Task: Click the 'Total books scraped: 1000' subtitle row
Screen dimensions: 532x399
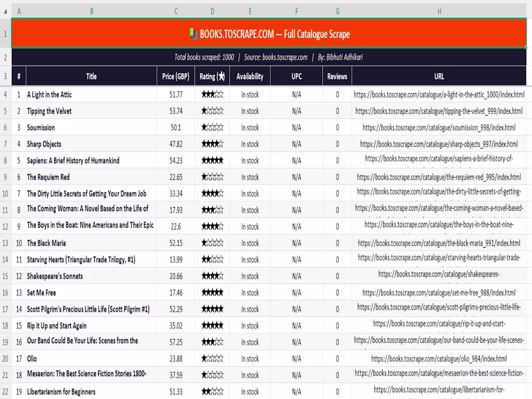Action: coord(269,58)
